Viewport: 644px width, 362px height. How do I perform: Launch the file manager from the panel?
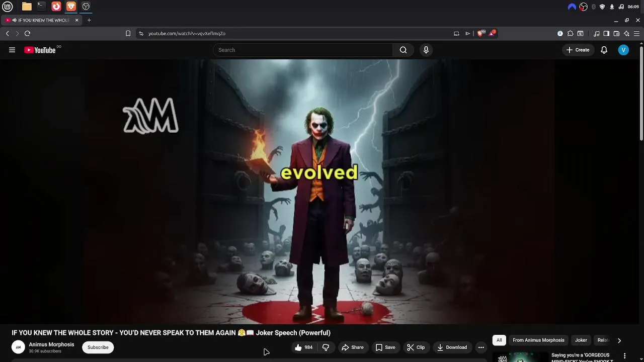click(27, 7)
